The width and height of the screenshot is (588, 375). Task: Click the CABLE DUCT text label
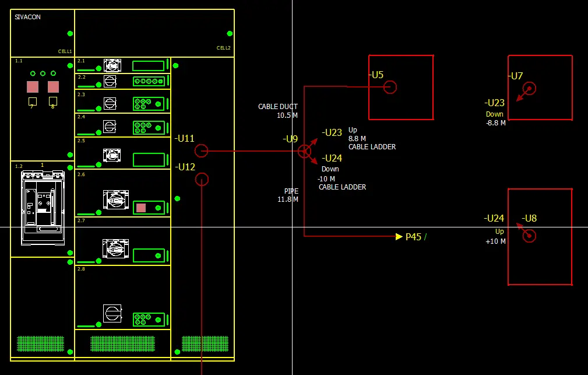[278, 107]
